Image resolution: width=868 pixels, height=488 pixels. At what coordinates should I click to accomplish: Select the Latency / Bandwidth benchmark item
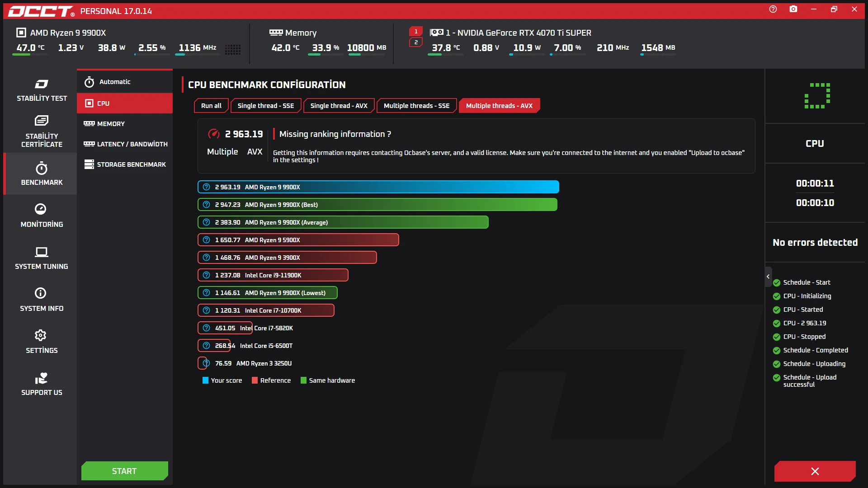(x=125, y=144)
